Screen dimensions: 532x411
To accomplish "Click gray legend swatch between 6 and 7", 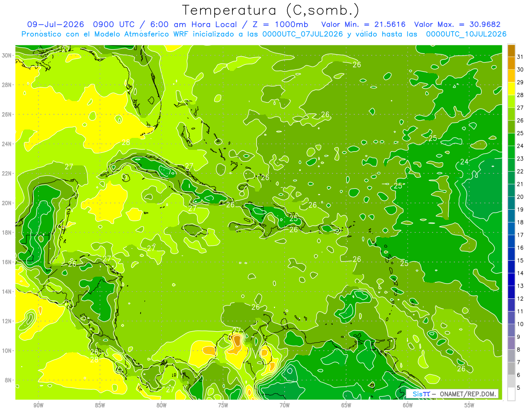I will [x=511, y=369].
